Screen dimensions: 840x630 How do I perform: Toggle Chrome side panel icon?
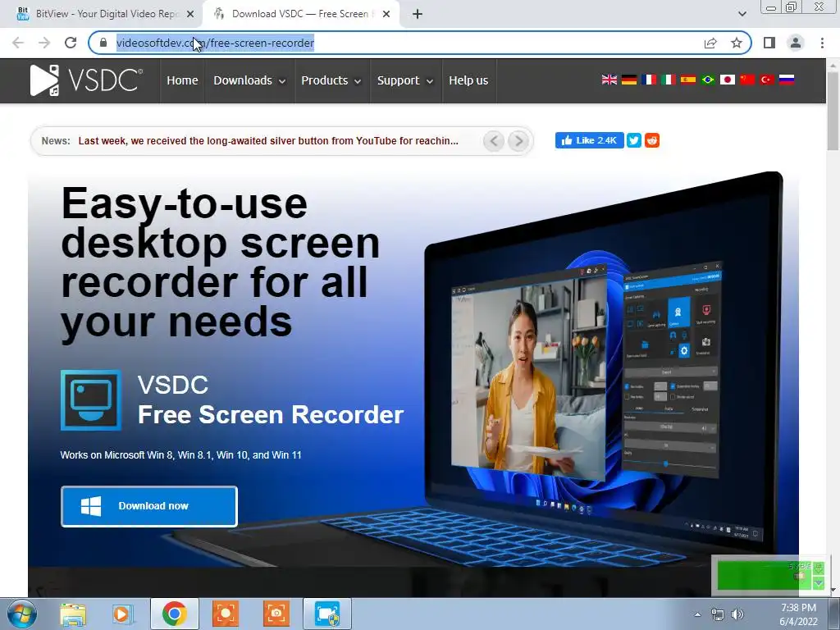pos(769,43)
